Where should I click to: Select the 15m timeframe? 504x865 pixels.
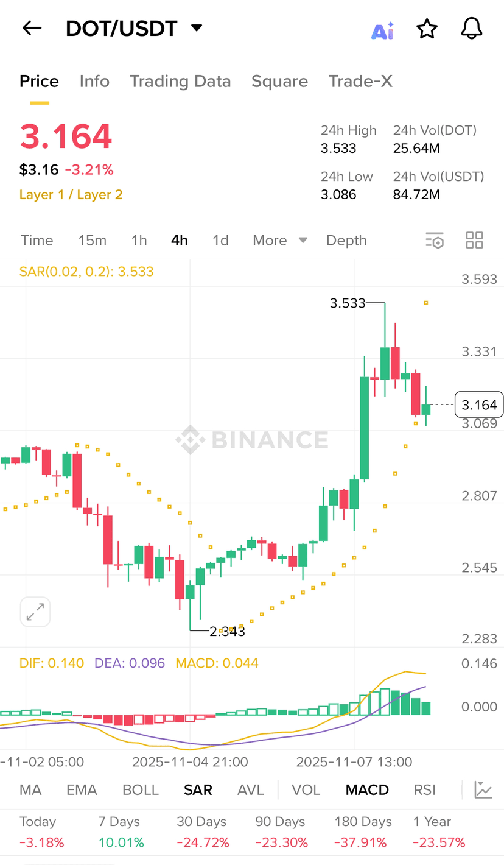(93, 241)
